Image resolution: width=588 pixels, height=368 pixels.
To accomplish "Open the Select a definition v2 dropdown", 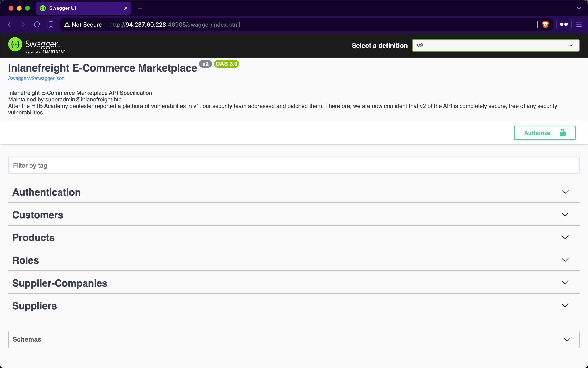I will 496,46.
